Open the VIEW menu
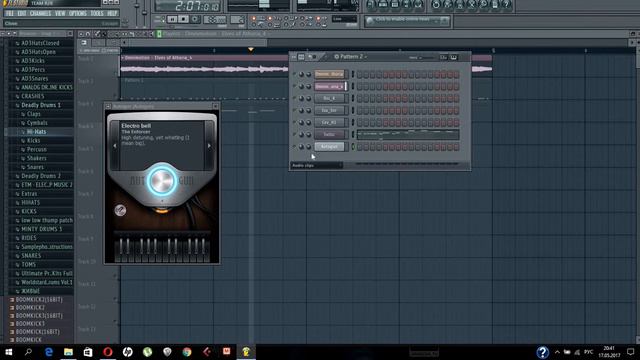 (60, 13)
